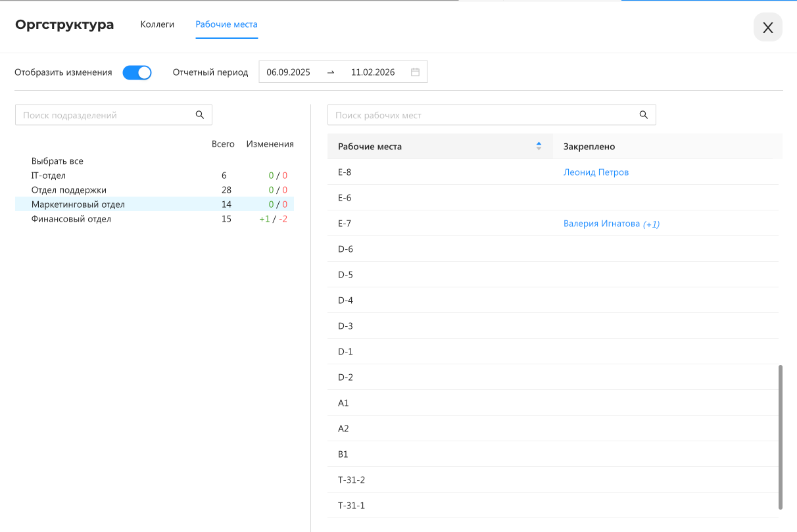Select Финансовый отдел department
Screen dimensions: 797x532
click(71, 219)
